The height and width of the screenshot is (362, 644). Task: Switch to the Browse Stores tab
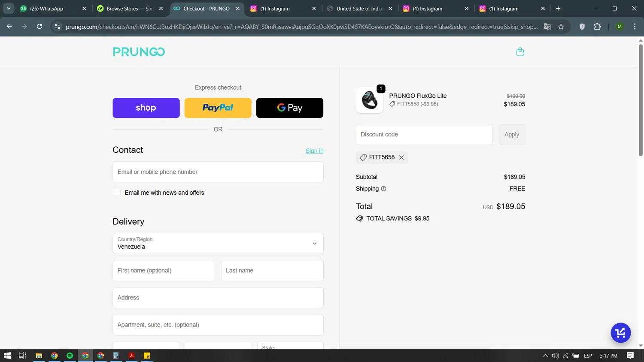pos(130,9)
